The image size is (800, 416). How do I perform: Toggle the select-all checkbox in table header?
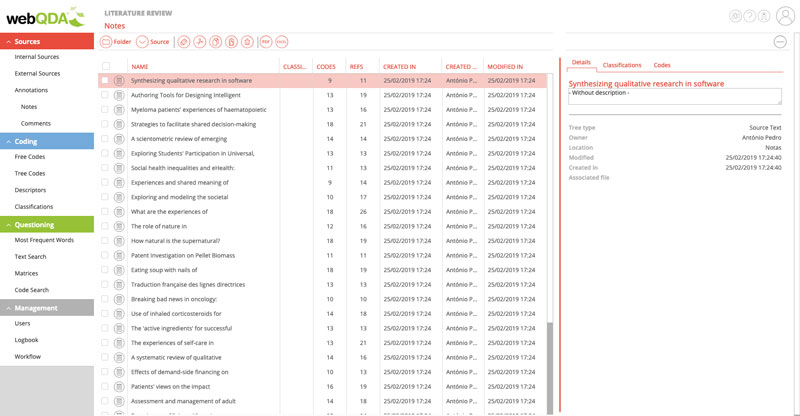(106, 66)
